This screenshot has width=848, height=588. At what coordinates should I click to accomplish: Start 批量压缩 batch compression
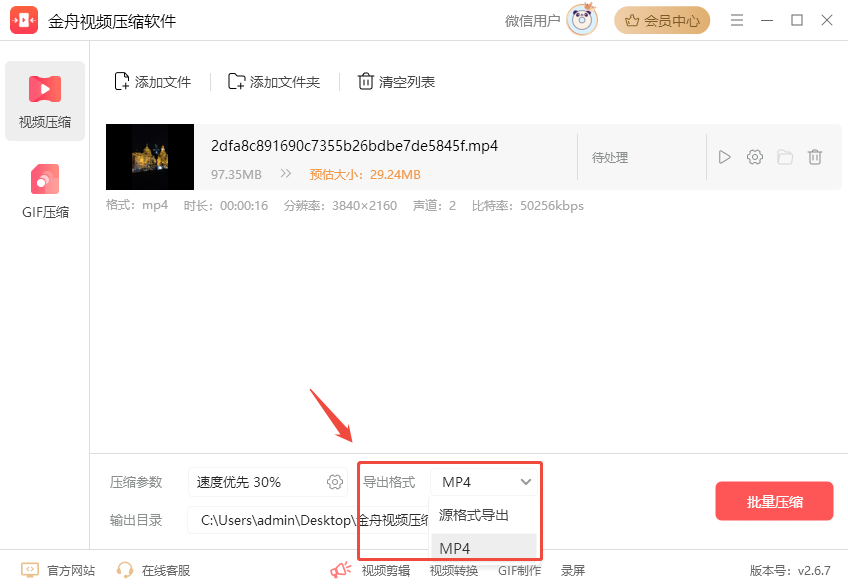(x=774, y=501)
